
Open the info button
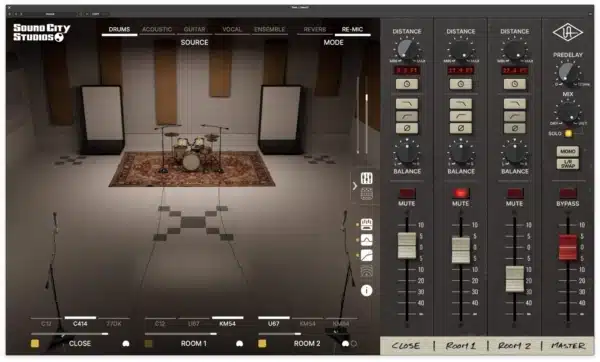(367, 291)
